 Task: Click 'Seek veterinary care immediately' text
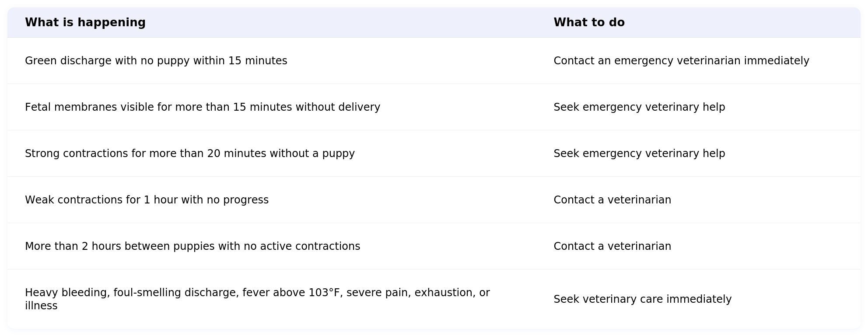point(642,299)
